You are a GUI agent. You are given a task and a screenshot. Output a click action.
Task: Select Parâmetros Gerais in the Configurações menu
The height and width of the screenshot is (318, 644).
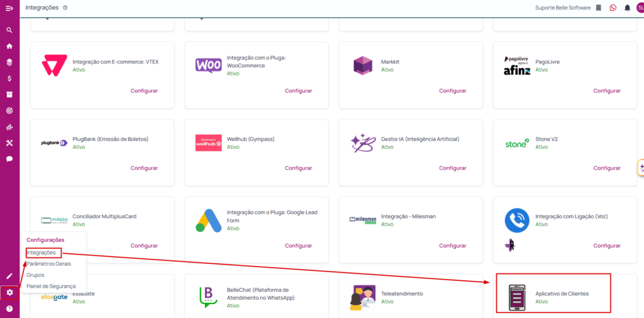click(49, 264)
